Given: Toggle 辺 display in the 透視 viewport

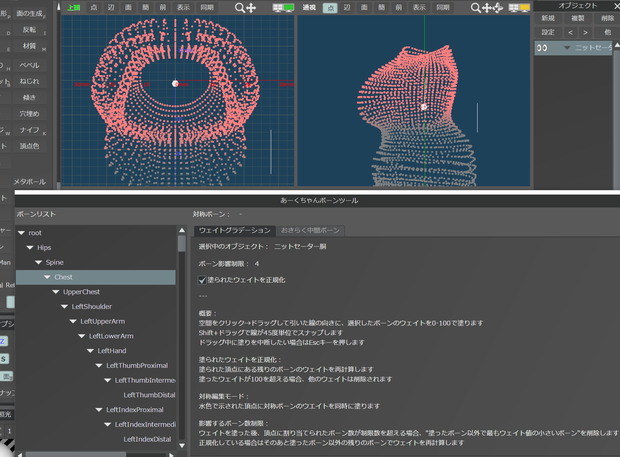Looking at the screenshot, I should point(347,8).
